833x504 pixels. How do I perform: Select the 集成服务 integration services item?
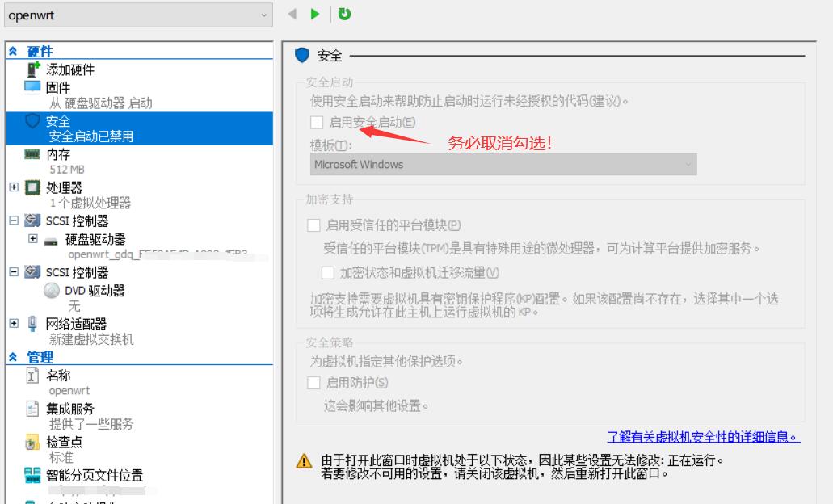pyautogui.click(x=71, y=409)
